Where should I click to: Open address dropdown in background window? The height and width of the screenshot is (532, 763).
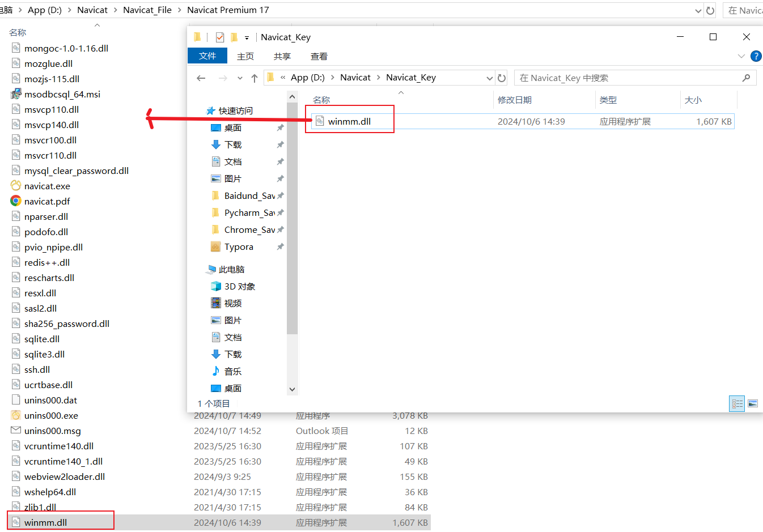pyautogui.click(x=698, y=10)
